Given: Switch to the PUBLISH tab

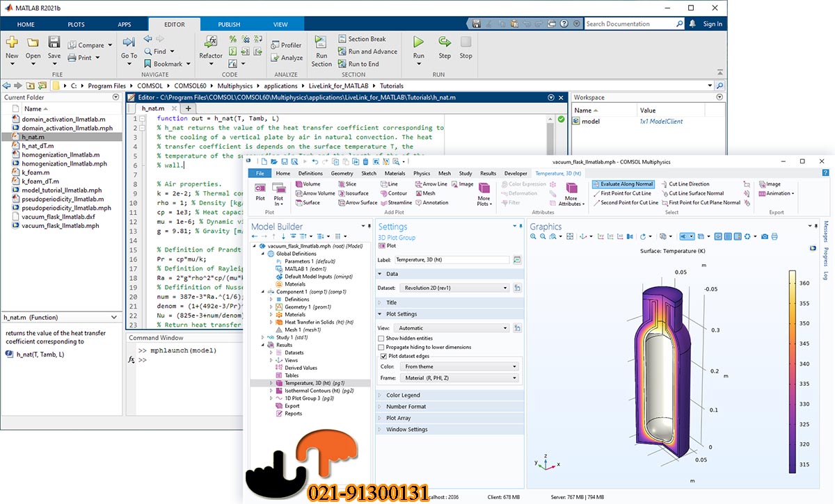Looking at the screenshot, I should [229, 24].
